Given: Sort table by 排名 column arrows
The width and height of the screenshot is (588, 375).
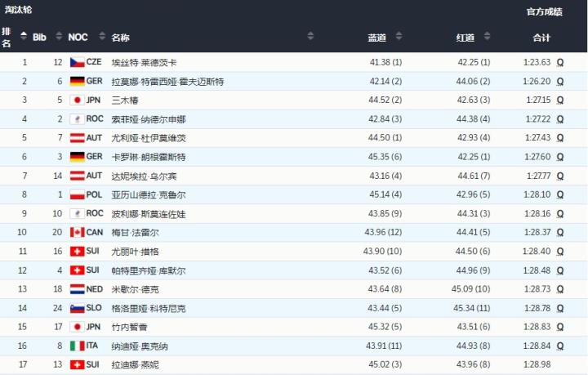Looking at the screenshot, I should click(x=24, y=37).
